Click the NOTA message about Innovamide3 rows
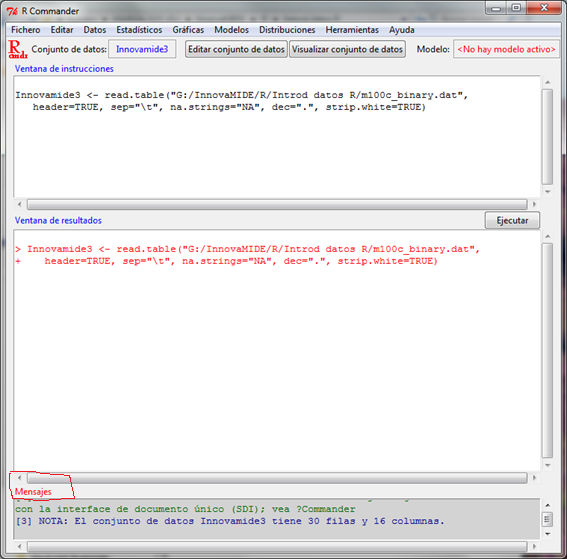 click(x=230, y=521)
